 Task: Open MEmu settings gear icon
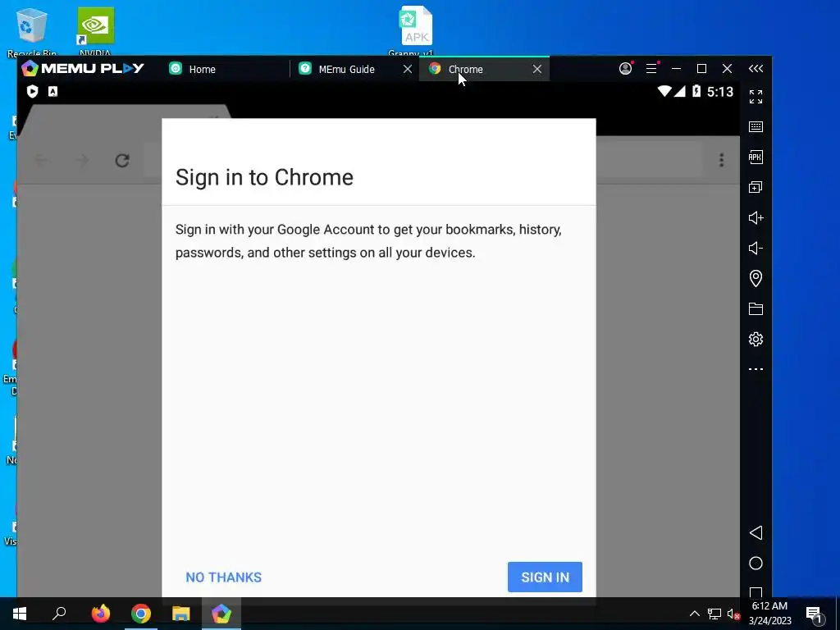[x=756, y=339]
